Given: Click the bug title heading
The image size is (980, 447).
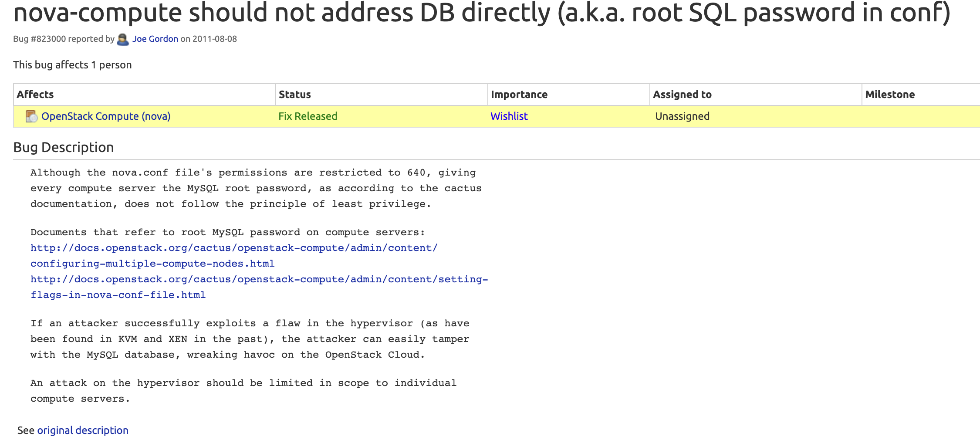Looking at the screenshot, I should [x=482, y=12].
